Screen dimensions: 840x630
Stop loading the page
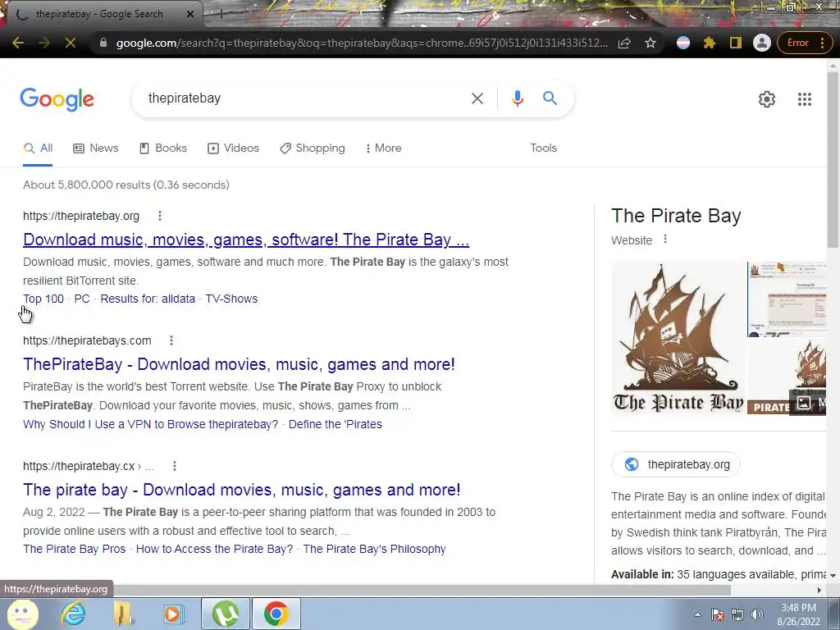(71, 43)
